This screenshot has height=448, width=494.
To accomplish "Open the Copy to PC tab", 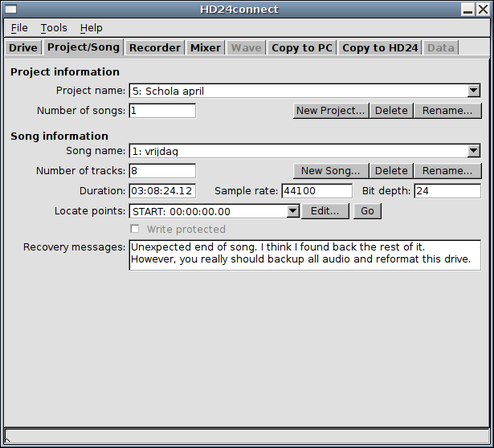I will point(302,47).
